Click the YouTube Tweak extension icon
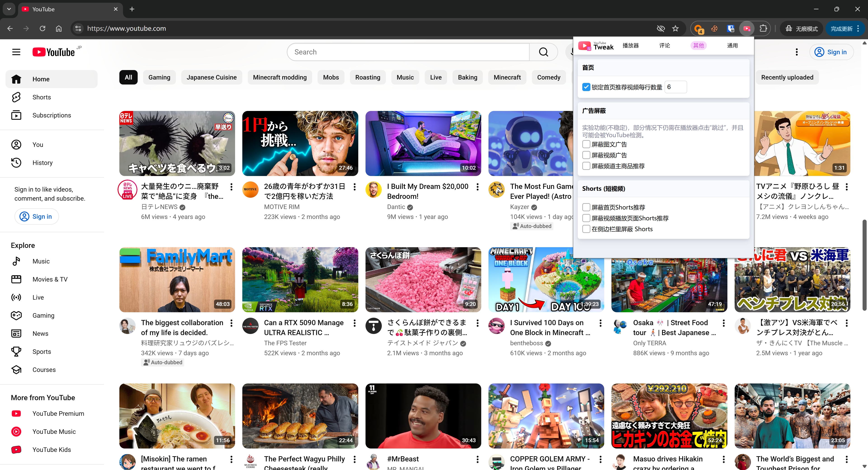 747,29
